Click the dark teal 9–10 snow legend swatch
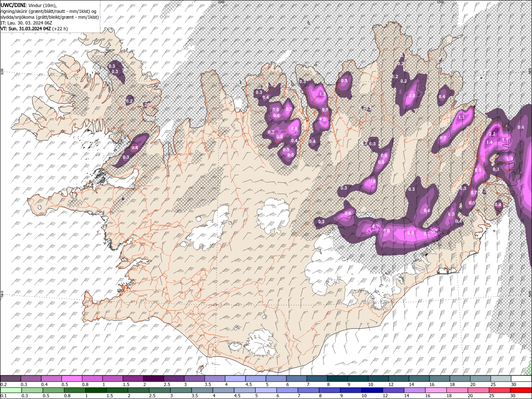This screenshot has width=532, height=399. coord(358,379)
